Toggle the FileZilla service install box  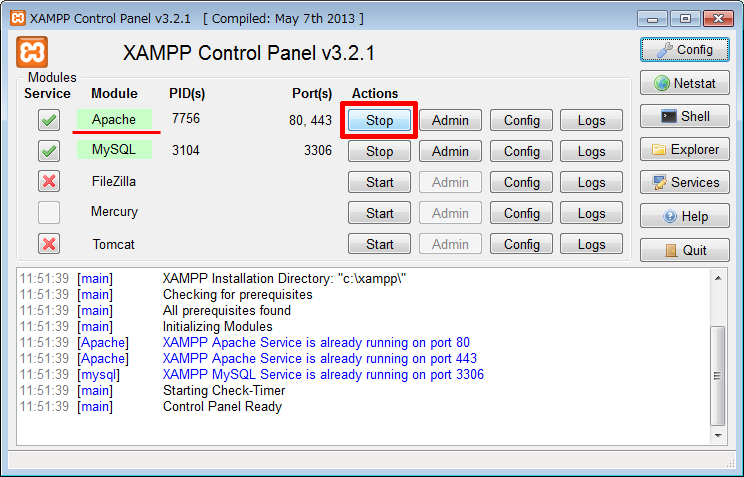(x=49, y=181)
